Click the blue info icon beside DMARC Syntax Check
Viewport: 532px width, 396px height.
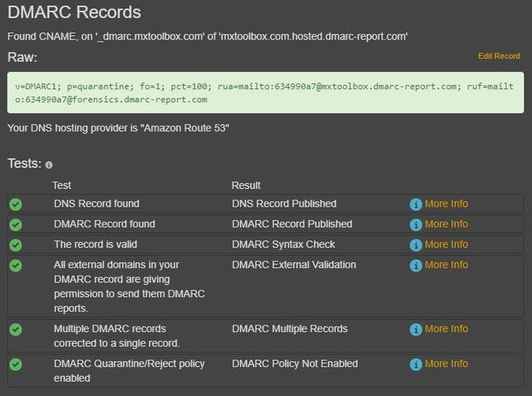(x=415, y=244)
